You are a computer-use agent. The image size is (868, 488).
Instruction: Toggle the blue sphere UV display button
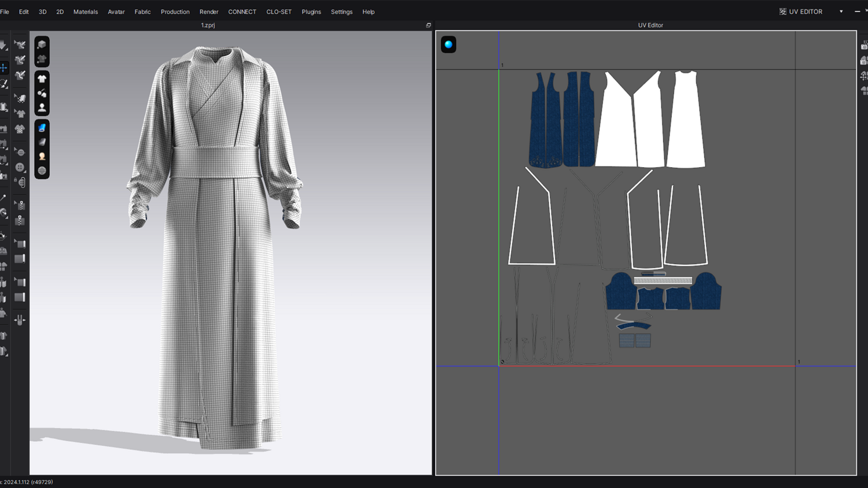pos(448,45)
